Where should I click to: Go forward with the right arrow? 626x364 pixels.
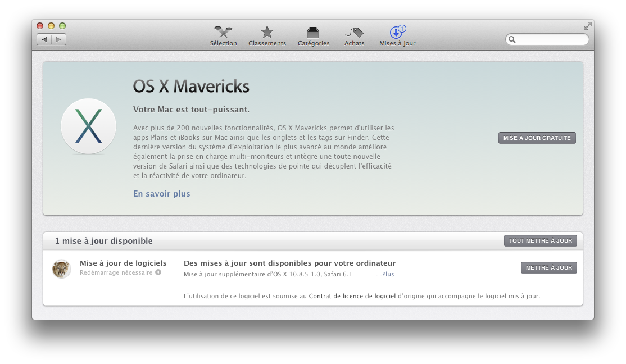(58, 39)
